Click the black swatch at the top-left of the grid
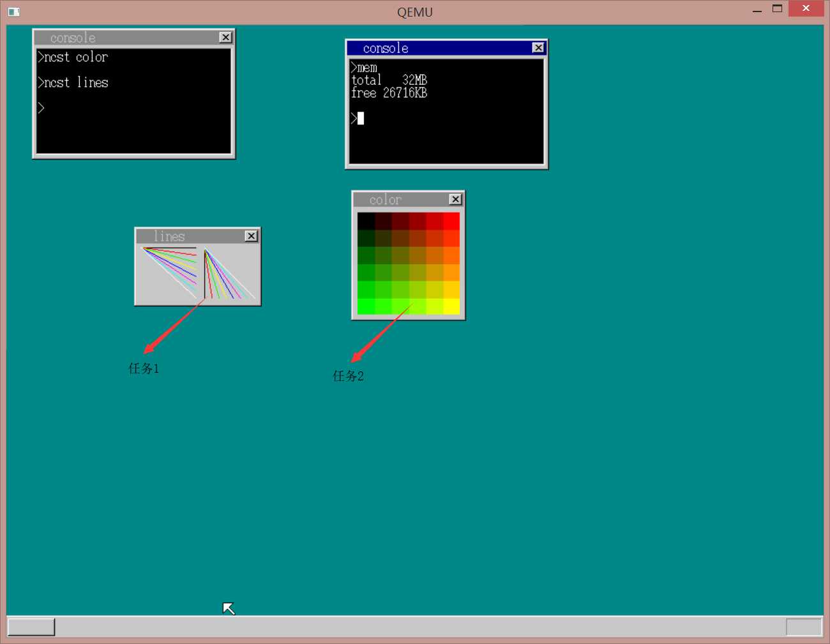Viewport: 830px width, 644px height. tap(366, 221)
